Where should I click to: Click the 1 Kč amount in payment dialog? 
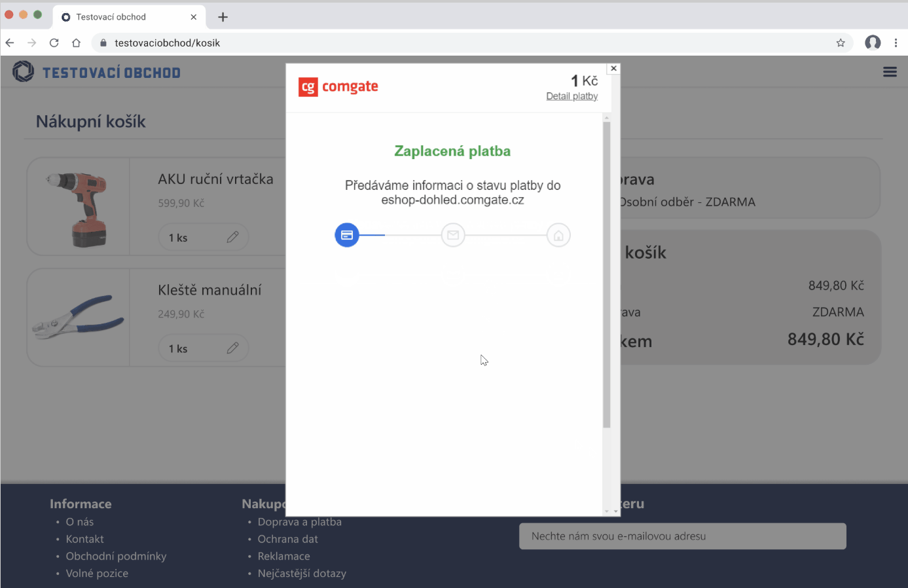coord(585,81)
